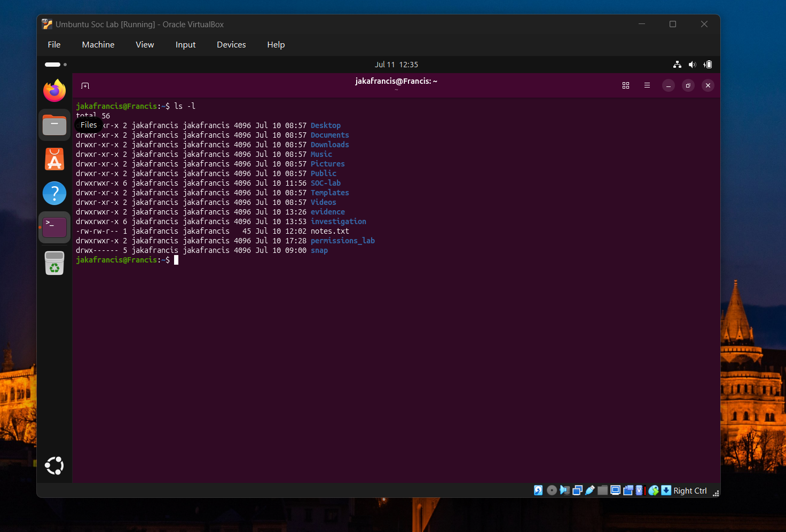This screenshot has width=786, height=532.
Task: Click the audio status icon in VirtualBox bar
Action: pos(564,490)
